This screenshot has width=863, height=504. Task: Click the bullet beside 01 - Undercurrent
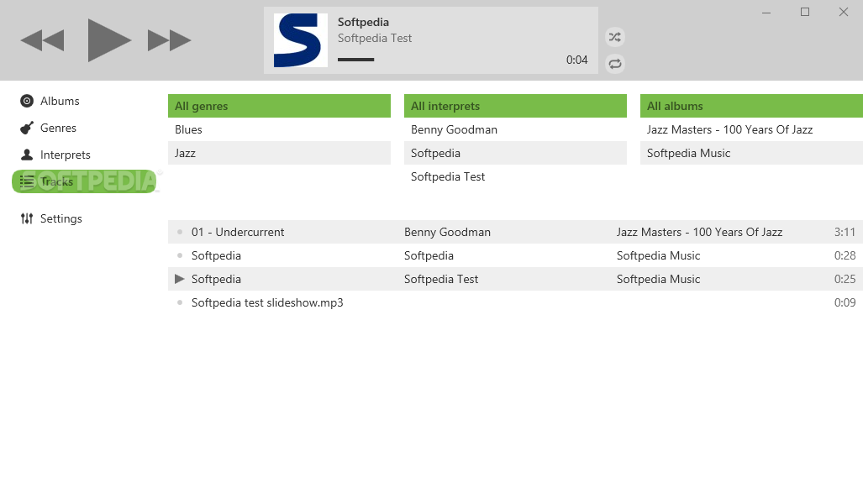[x=180, y=232]
